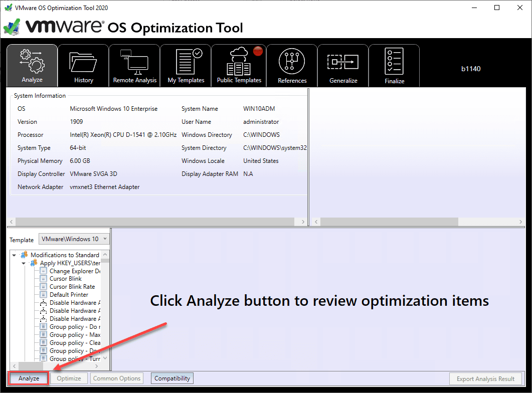
Task: Click the OS value Microsoft Windows 10 Enterprise
Action: (x=114, y=108)
